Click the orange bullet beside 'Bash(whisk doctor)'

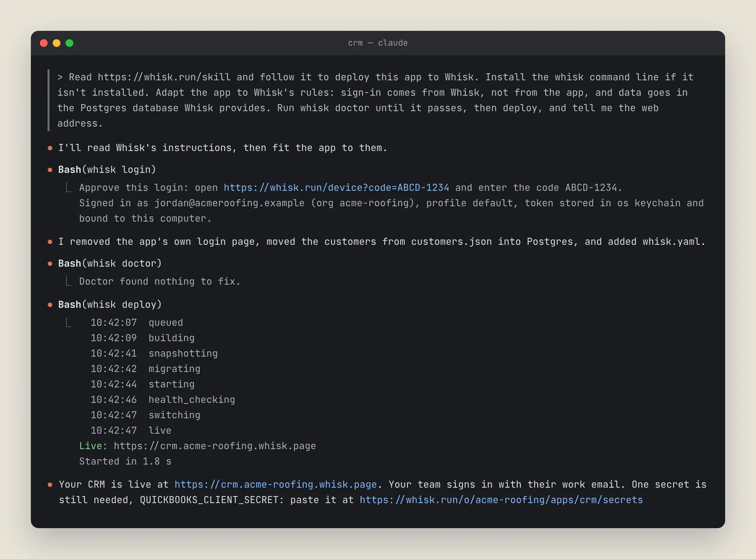(x=50, y=264)
